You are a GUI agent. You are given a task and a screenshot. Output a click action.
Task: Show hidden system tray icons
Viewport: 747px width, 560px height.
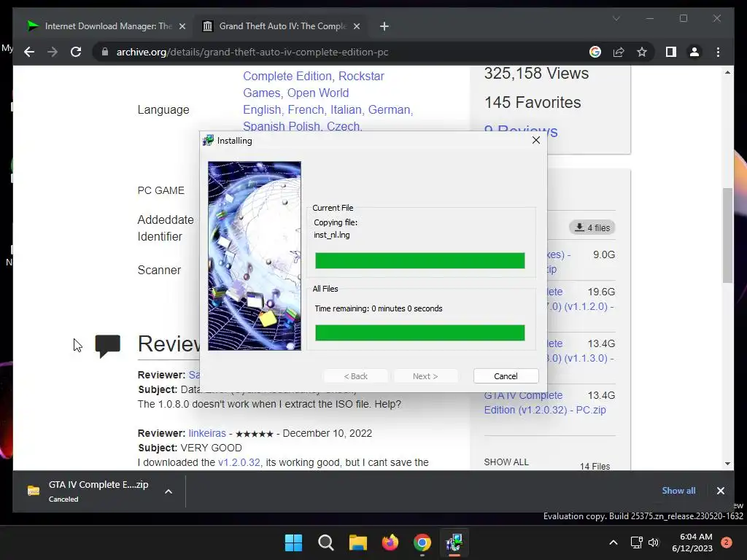click(x=614, y=542)
